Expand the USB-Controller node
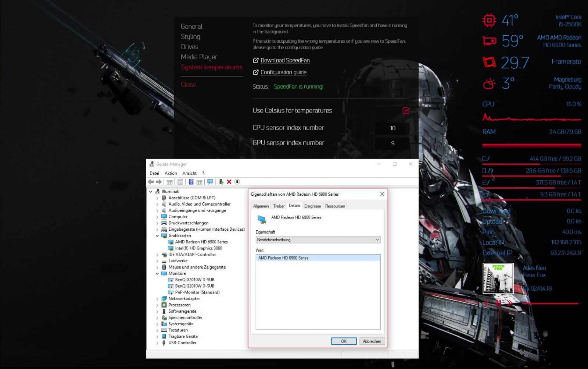Screen dimensions: 588x369 tap(157, 343)
